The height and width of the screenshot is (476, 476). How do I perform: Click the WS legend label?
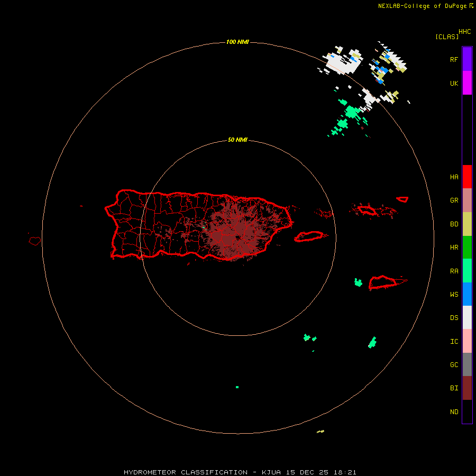point(454,295)
